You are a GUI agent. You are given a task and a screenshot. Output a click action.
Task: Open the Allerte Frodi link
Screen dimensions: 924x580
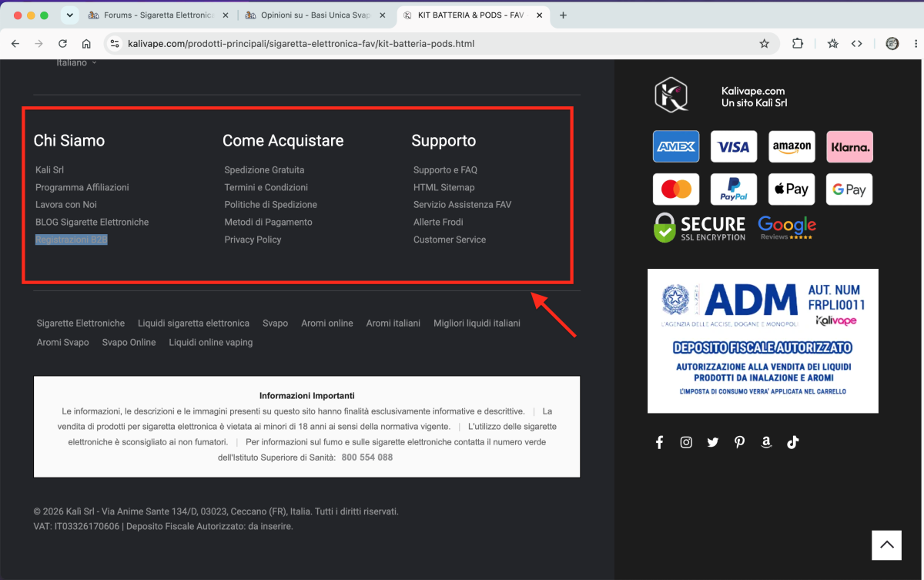click(438, 222)
